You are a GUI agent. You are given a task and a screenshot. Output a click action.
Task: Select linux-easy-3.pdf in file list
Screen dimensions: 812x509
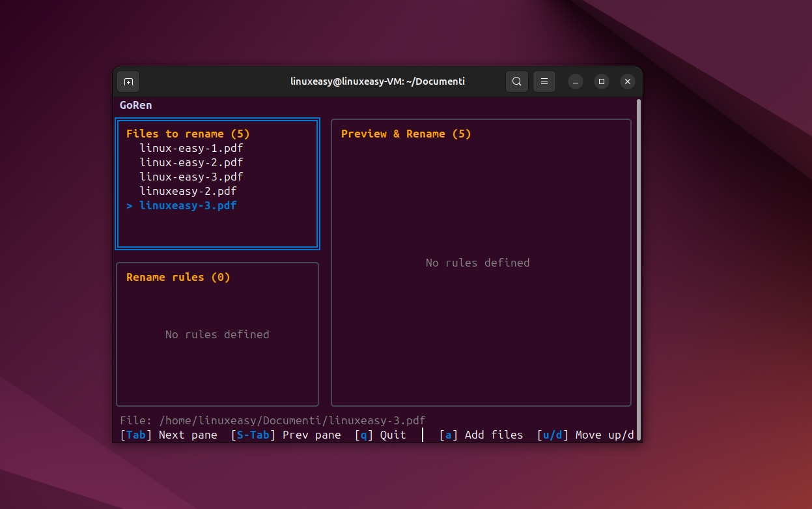point(191,177)
